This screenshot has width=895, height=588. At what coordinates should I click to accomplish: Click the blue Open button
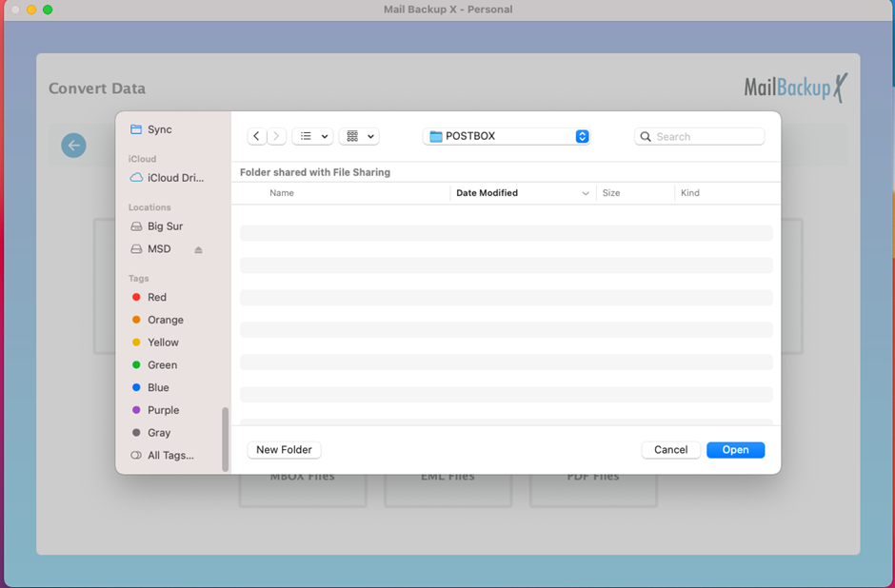point(735,450)
